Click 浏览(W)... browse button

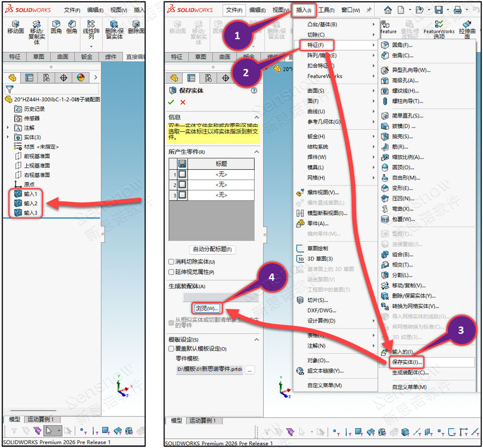pos(207,308)
